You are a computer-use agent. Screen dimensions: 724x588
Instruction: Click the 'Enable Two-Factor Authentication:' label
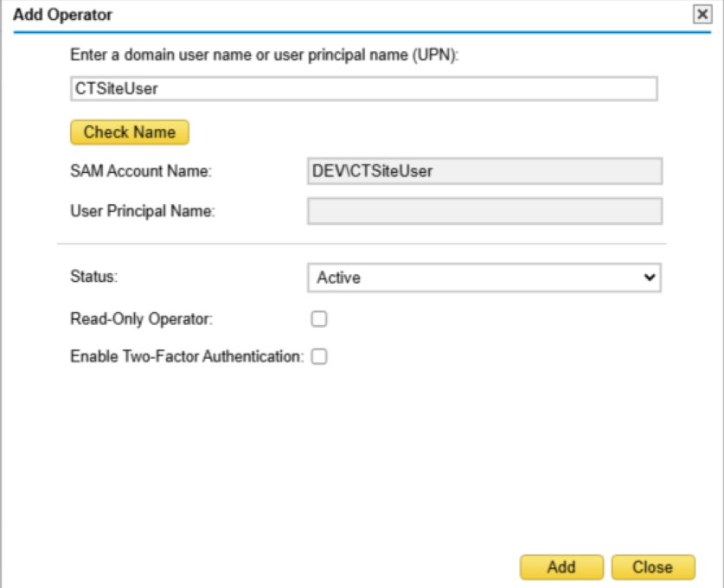point(186,355)
